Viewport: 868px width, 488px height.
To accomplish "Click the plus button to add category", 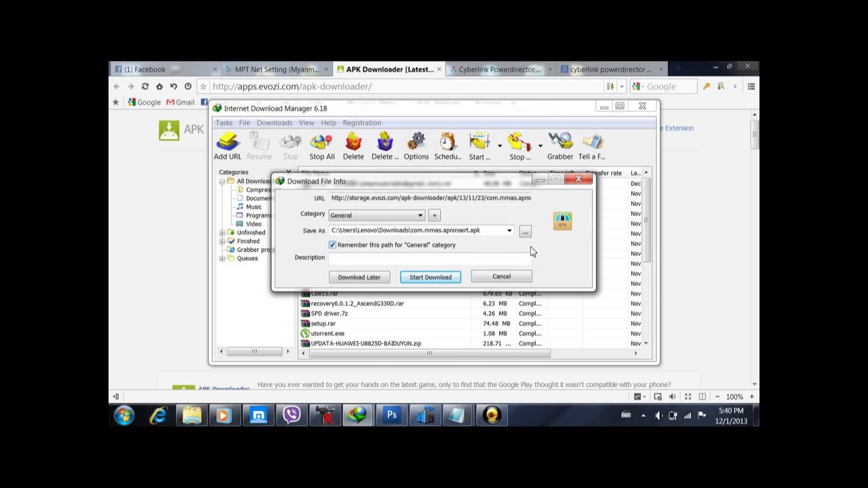I will [x=435, y=216].
